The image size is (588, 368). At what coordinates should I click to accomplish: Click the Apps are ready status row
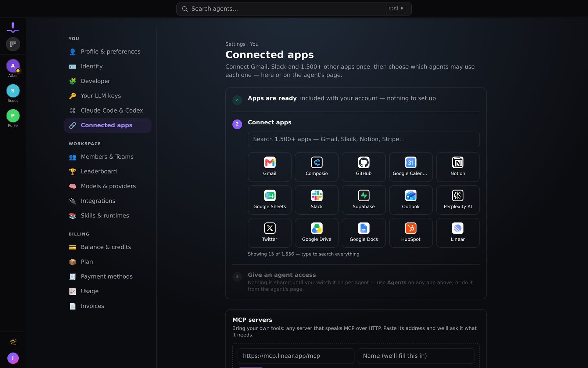pyautogui.click(x=356, y=99)
